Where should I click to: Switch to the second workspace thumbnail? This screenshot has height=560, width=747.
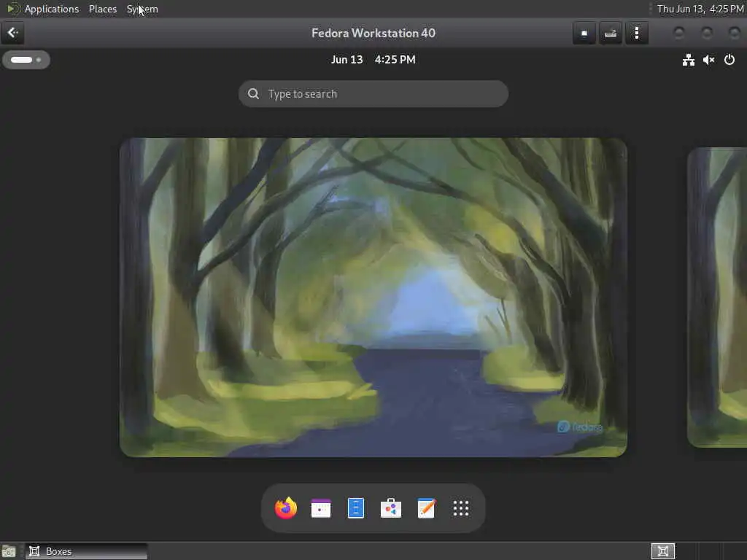[x=717, y=297]
